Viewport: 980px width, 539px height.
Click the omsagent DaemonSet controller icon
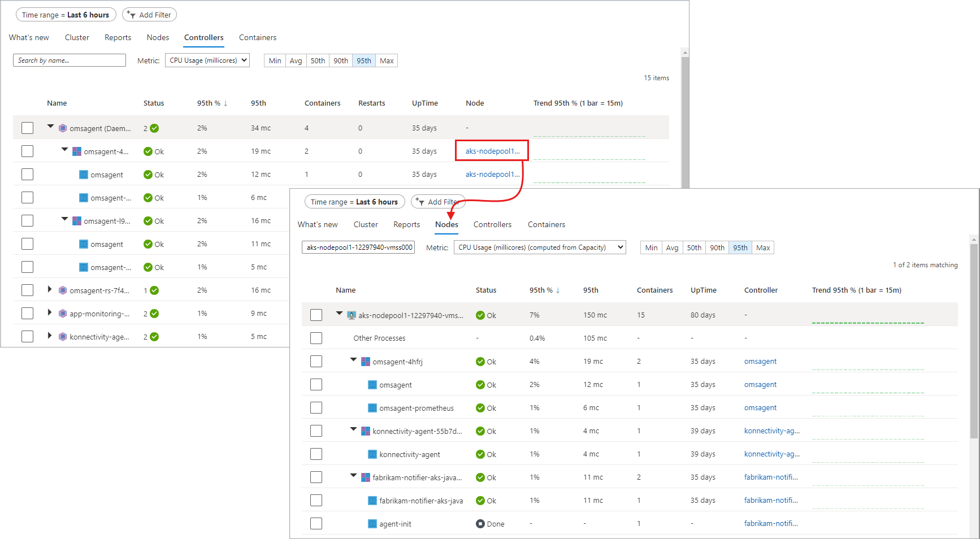point(63,128)
